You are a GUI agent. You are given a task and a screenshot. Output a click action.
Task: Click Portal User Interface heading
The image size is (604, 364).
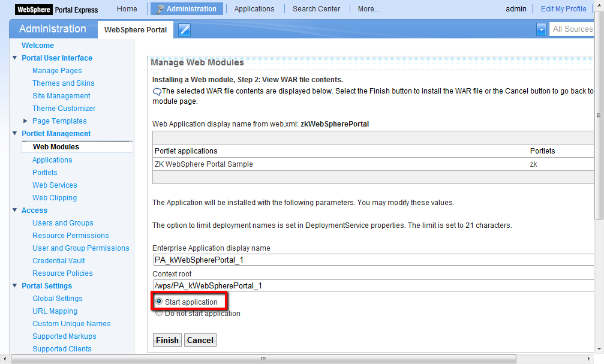click(57, 58)
